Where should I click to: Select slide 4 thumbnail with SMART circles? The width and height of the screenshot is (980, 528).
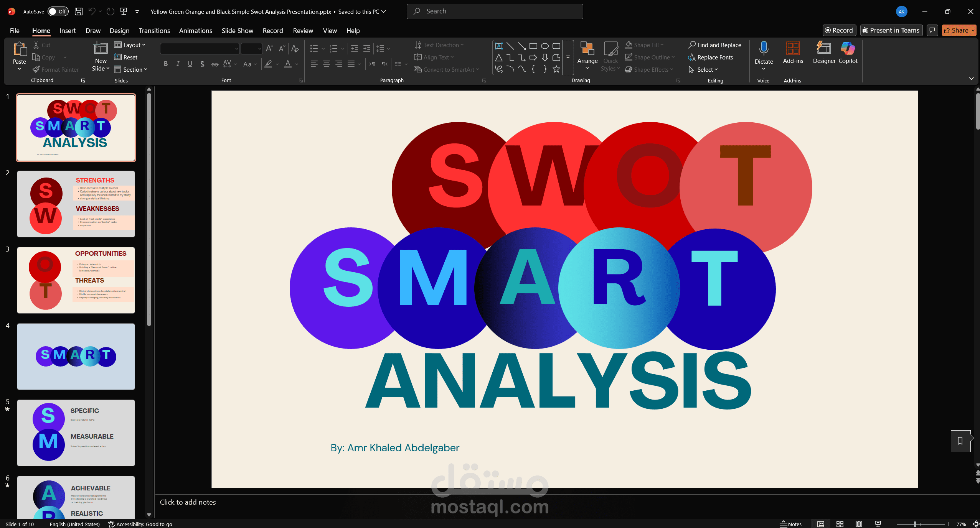[x=76, y=356]
